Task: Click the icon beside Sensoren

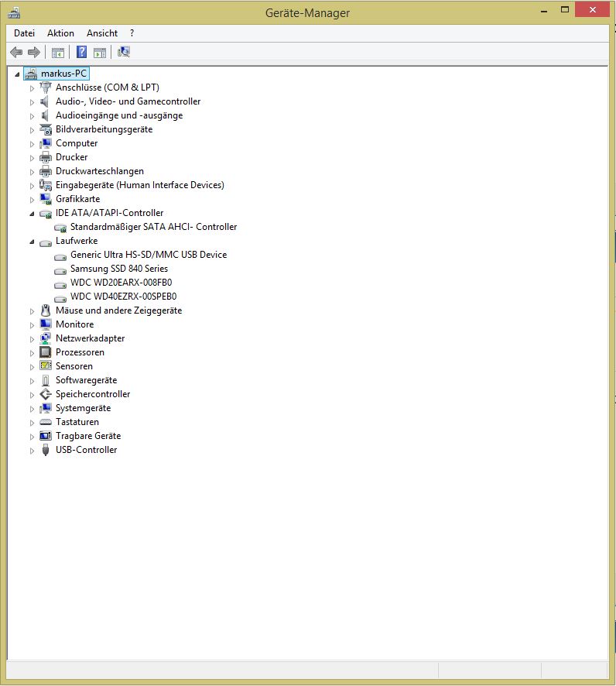Action: pyautogui.click(x=46, y=365)
